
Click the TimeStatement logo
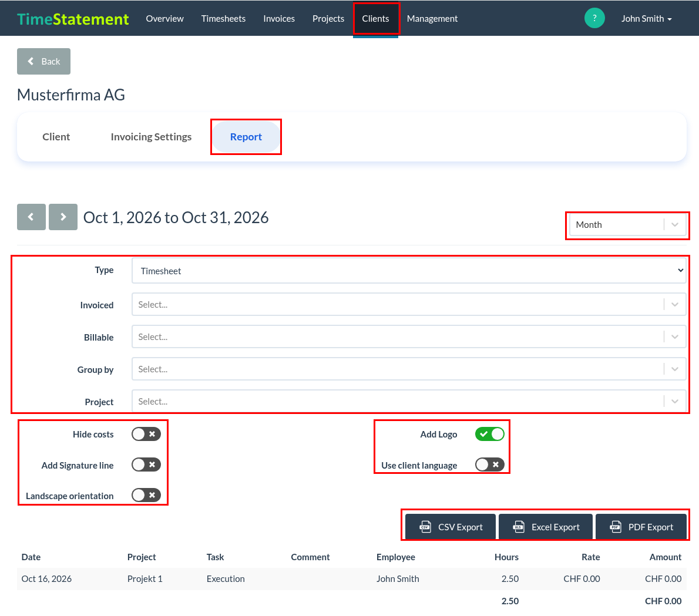tap(73, 19)
